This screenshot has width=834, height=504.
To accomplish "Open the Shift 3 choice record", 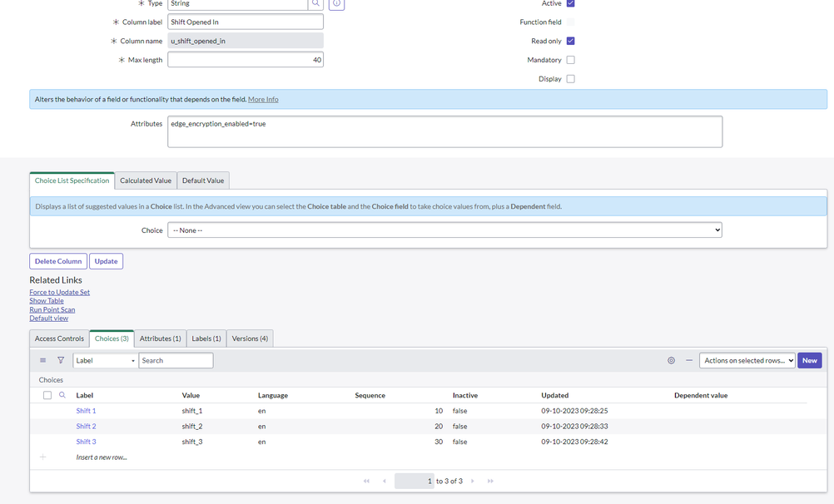I will [86, 442].
